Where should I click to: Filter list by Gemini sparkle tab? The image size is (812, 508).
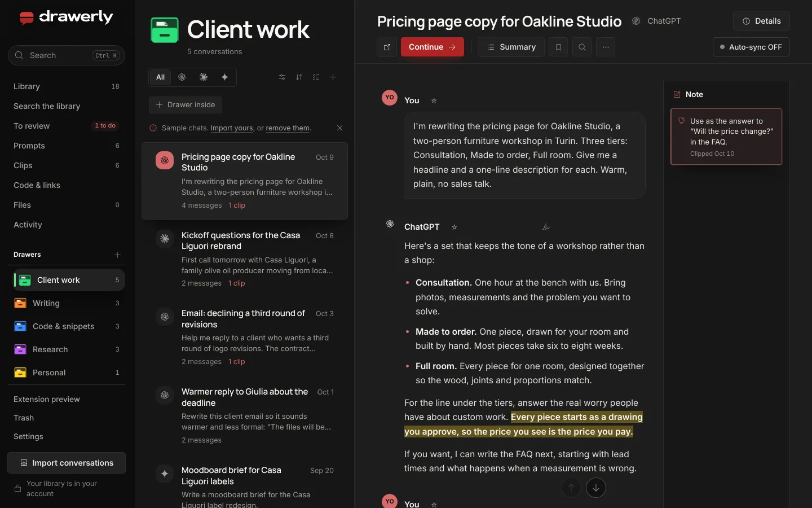[x=224, y=77]
